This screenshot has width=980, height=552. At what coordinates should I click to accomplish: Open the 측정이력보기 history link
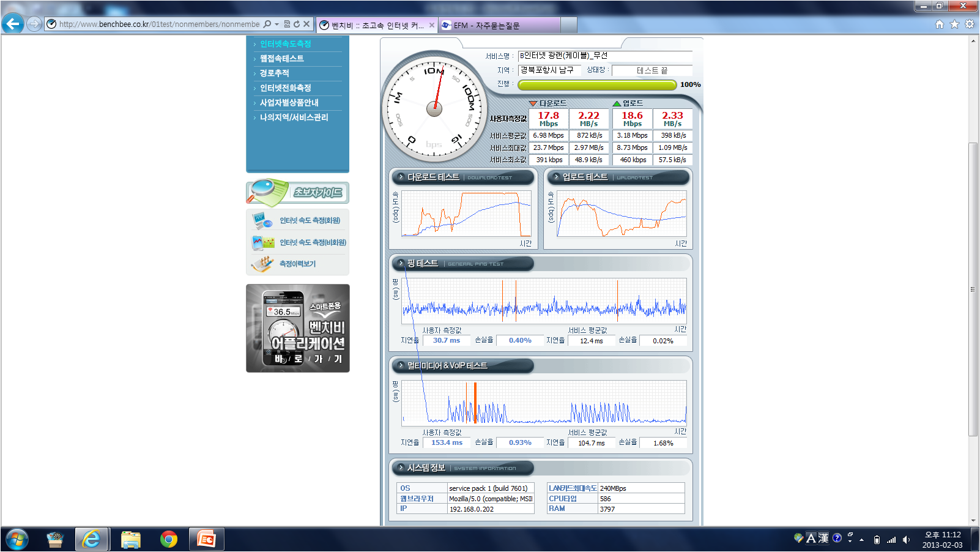(297, 264)
